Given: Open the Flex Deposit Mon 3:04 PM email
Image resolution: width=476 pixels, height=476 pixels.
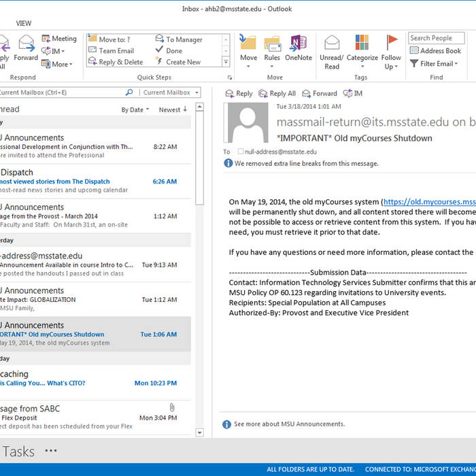Looking at the screenshot, I should (x=95, y=418).
